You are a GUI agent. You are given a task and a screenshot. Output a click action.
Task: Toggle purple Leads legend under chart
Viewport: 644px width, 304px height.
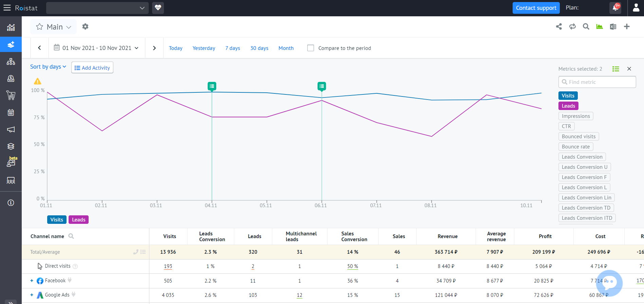(78, 220)
